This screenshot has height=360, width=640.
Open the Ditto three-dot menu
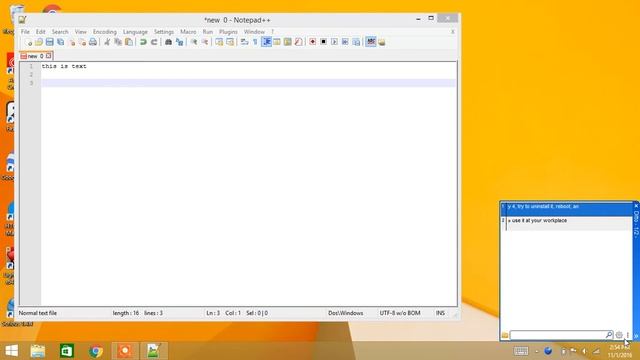[x=628, y=335]
